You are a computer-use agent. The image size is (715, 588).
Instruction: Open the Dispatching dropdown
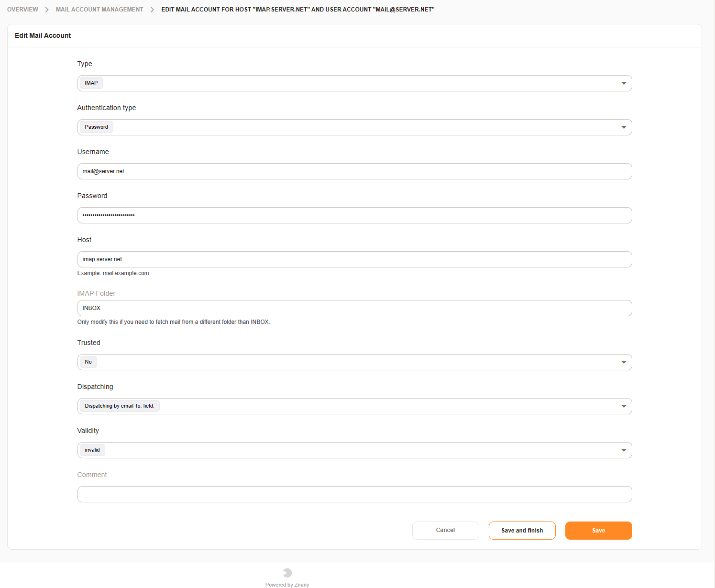(354, 406)
